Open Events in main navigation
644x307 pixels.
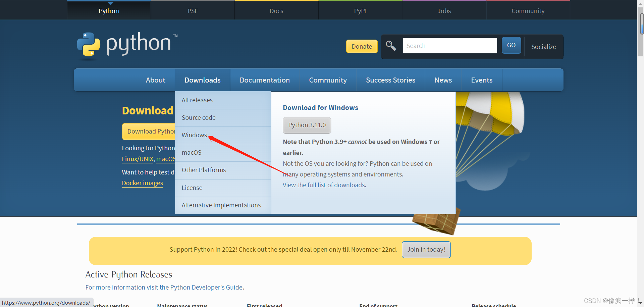tap(482, 80)
